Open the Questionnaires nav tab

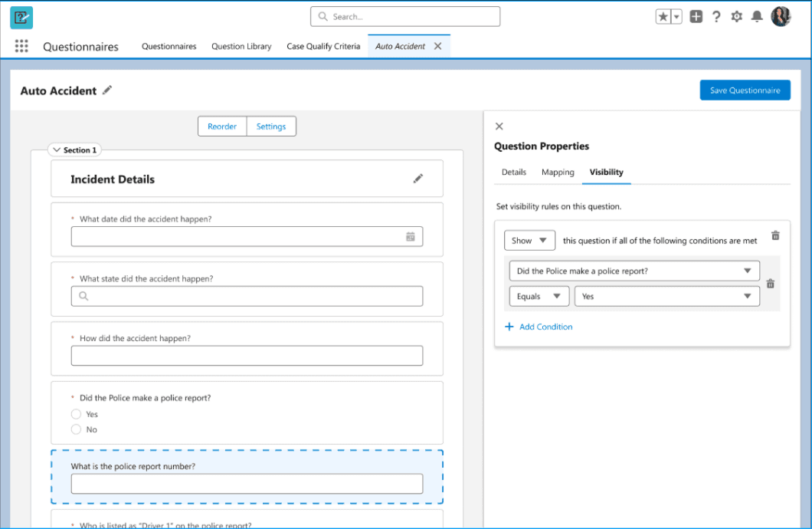[x=169, y=46]
